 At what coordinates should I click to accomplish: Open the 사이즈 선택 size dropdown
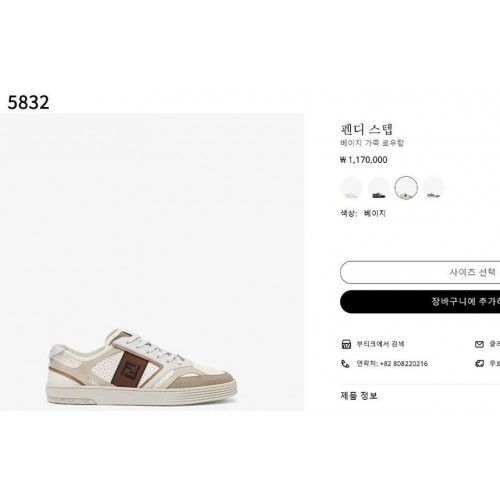[420, 272]
